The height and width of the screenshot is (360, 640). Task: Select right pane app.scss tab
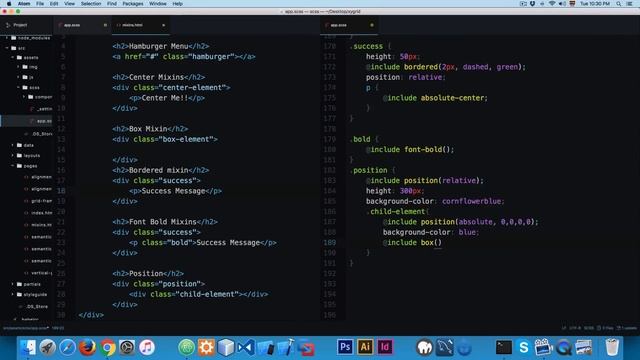click(349, 25)
